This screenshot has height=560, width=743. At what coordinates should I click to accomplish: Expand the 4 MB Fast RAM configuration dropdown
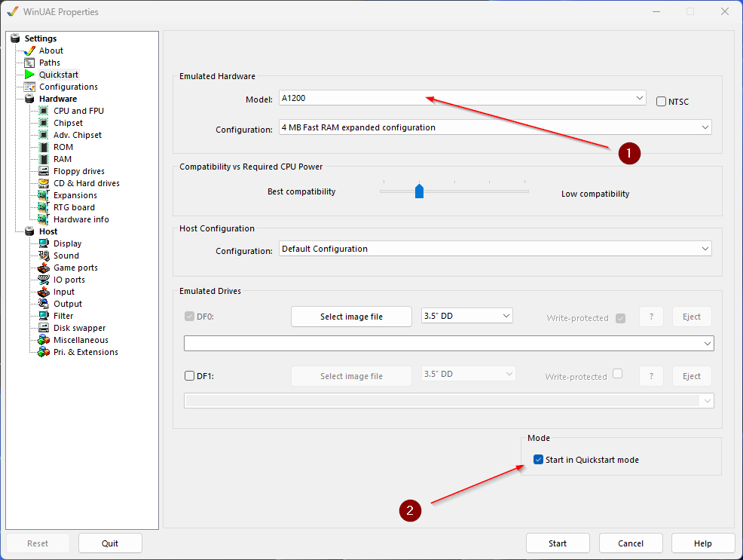[x=495, y=127]
